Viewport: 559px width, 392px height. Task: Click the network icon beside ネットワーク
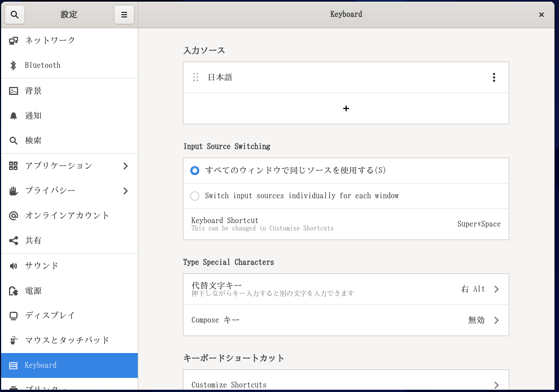[14, 40]
